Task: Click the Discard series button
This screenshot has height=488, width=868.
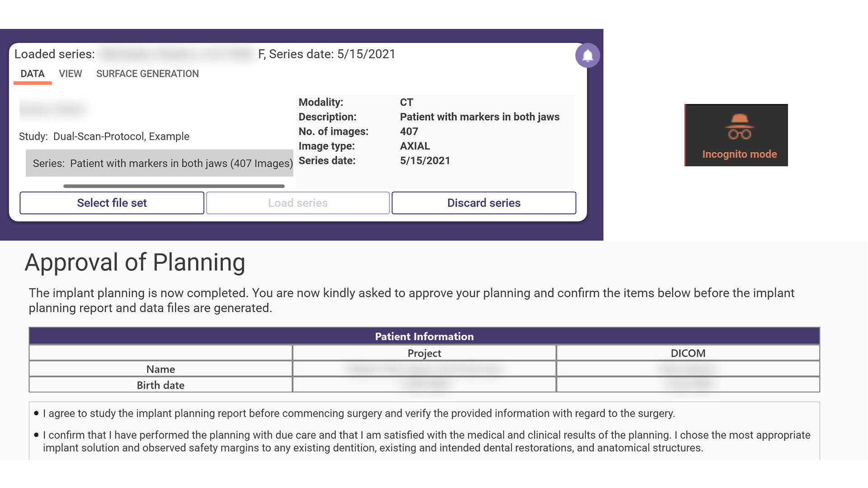Action: tap(483, 203)
